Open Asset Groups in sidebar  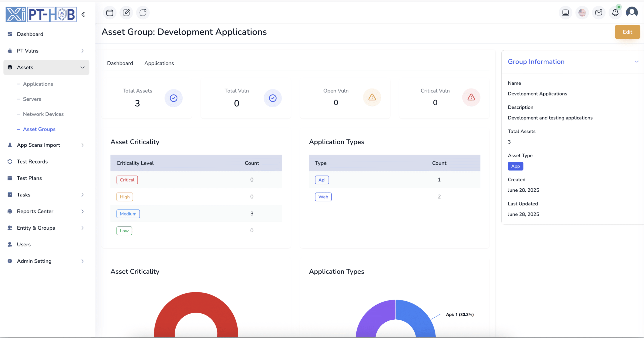pyautogui.click(x=39, y=129)
